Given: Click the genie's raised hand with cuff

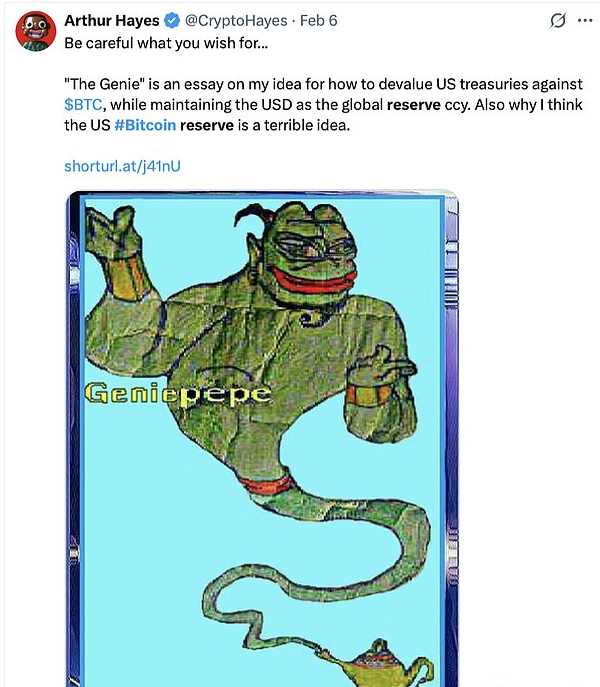Looking at the screenshot, I should coord(118,254).
